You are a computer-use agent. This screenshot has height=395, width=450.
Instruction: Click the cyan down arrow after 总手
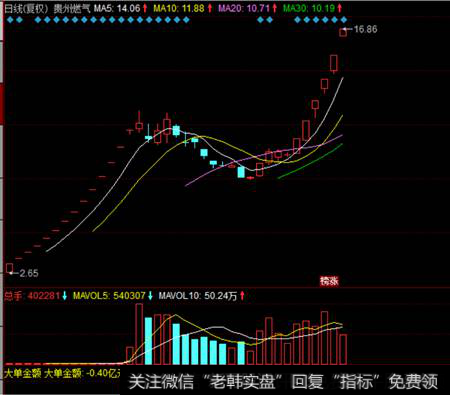coord(65,295)
